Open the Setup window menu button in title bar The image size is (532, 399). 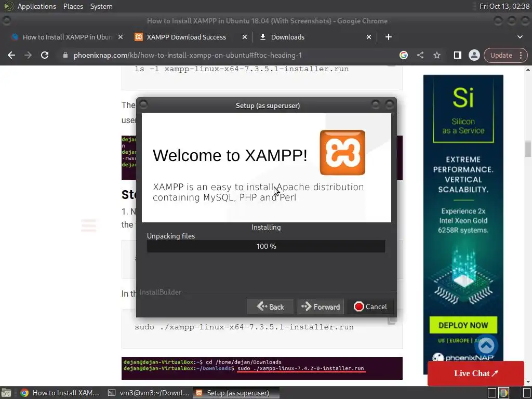[x=143, y=104]
